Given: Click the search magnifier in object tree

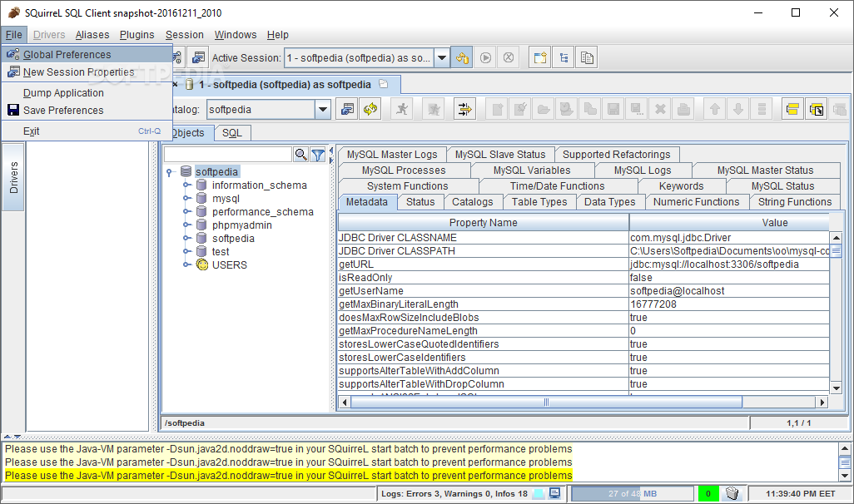Looking at the screenshot, I should [300, 155].
